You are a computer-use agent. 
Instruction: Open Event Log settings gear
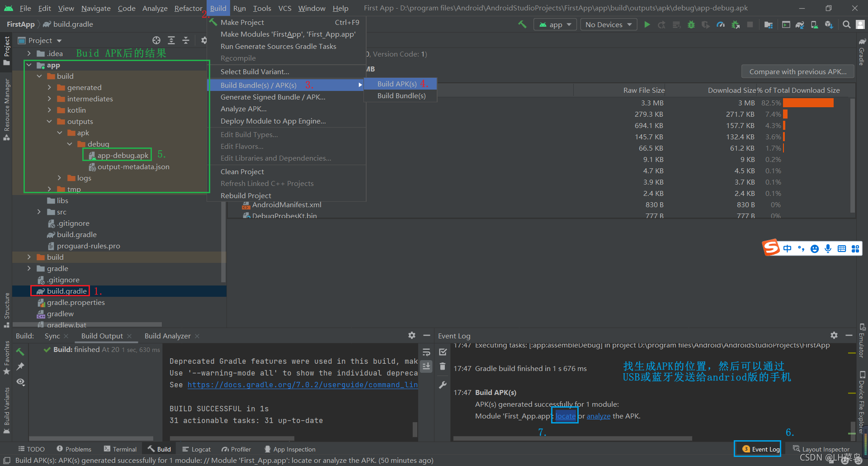pos(834,335)
